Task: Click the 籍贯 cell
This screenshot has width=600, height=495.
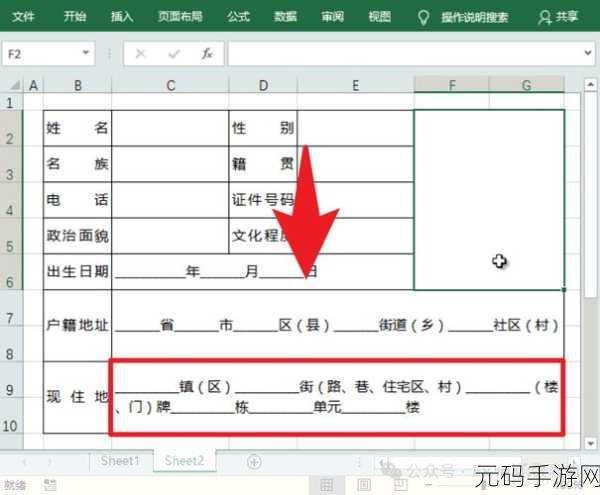Action: coord(263,164)
